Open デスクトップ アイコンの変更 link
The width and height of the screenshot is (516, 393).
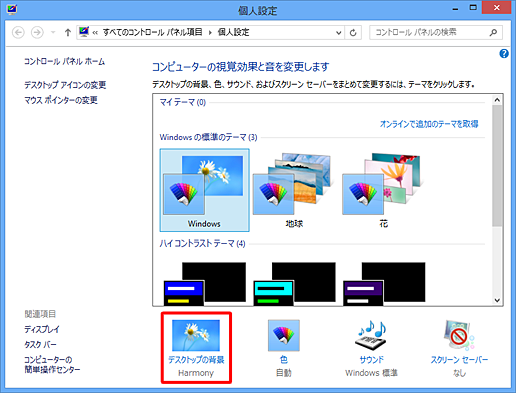[x=65, y=85]
